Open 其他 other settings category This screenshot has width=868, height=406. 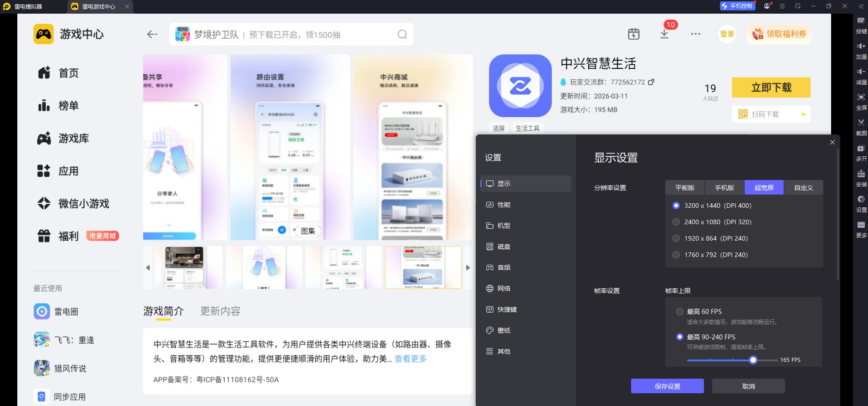click(x=525, y=351)
